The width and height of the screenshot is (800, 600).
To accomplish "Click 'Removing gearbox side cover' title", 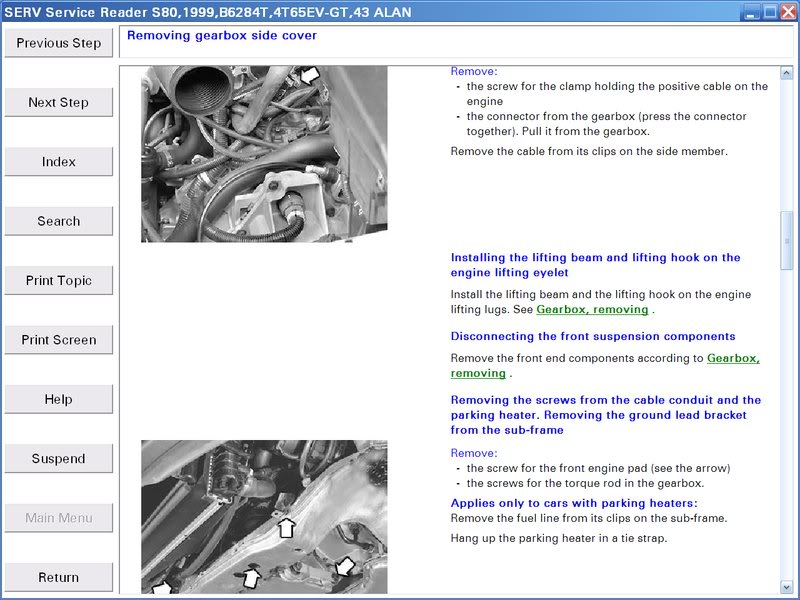I will (x=222, y=36).
